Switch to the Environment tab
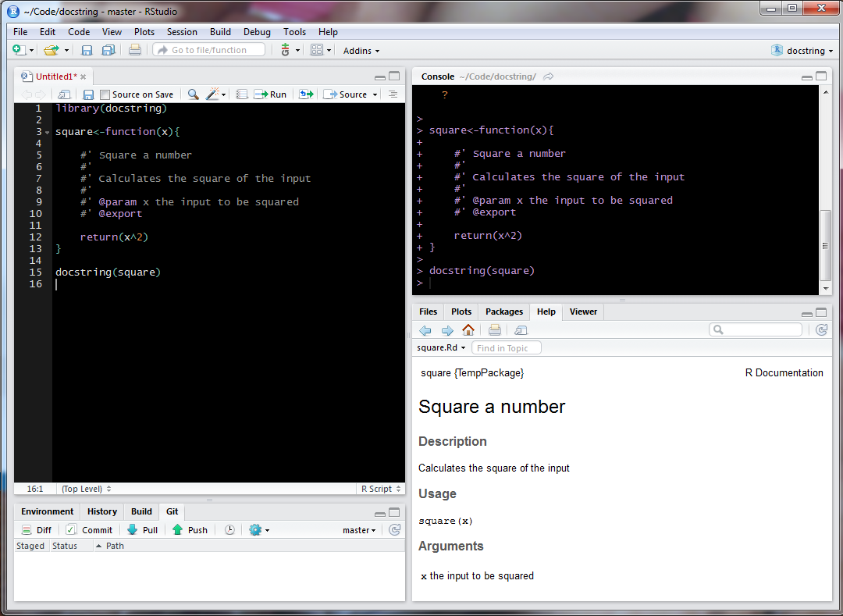The image size is (843, 616). click(48, 511)
